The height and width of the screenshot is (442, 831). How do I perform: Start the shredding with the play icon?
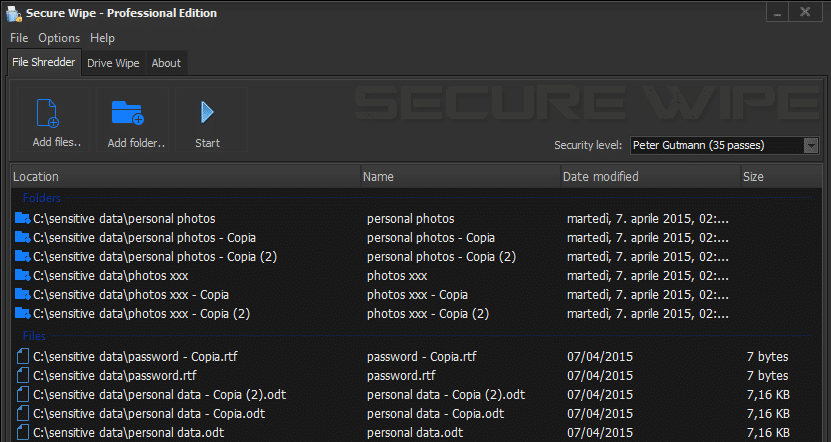(207, 112)
